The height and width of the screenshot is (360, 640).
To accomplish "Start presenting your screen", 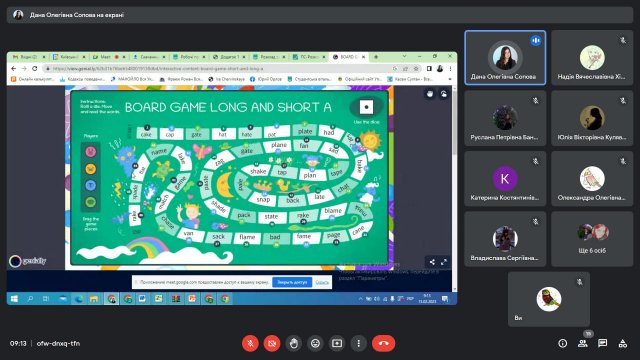I will (337, 343).
